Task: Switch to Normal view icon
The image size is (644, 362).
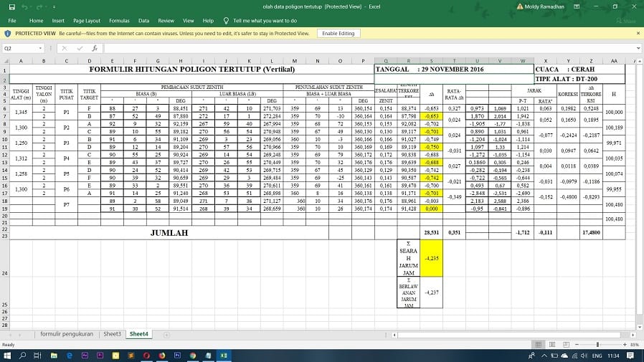Action: tap(538, 344)
